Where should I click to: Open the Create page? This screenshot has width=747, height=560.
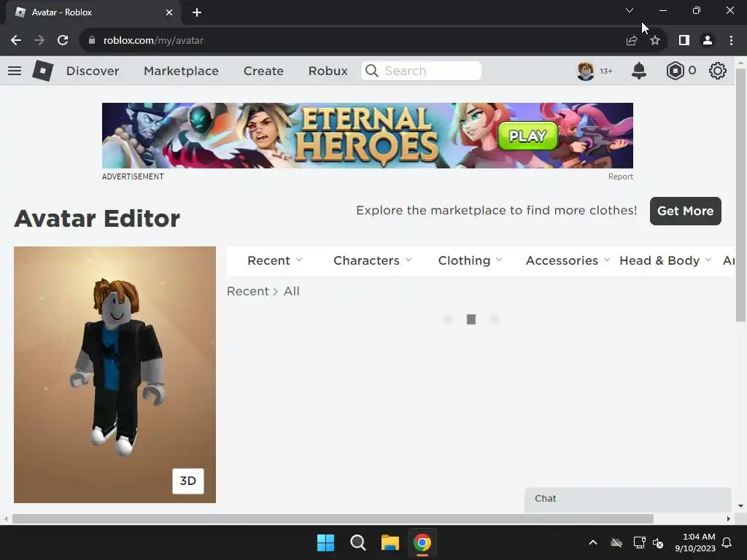263,71
